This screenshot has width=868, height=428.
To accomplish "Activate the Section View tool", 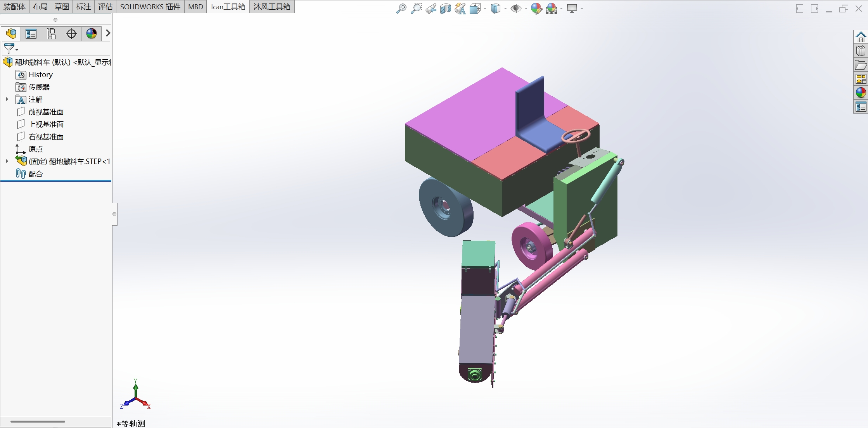I will tap(445, 9).
